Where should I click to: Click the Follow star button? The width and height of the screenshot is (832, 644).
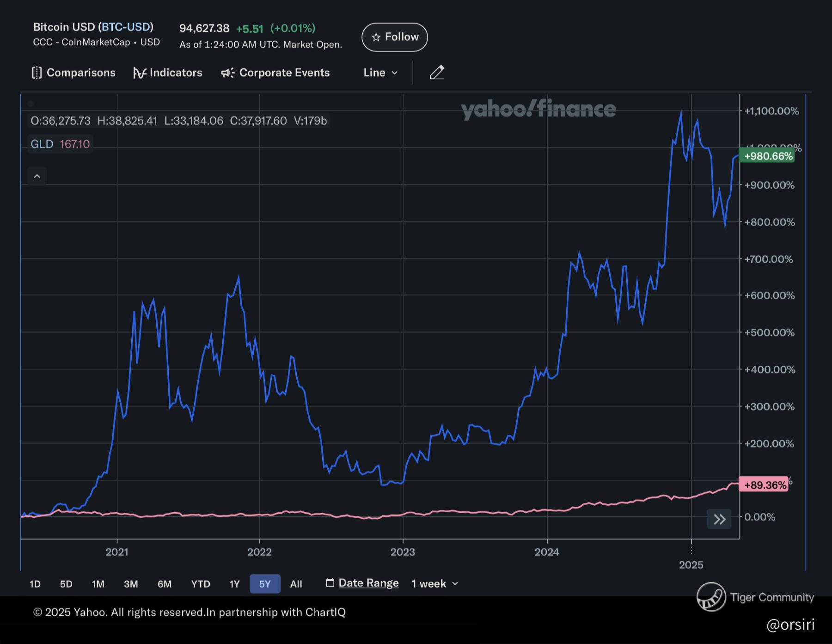[394, 37]
